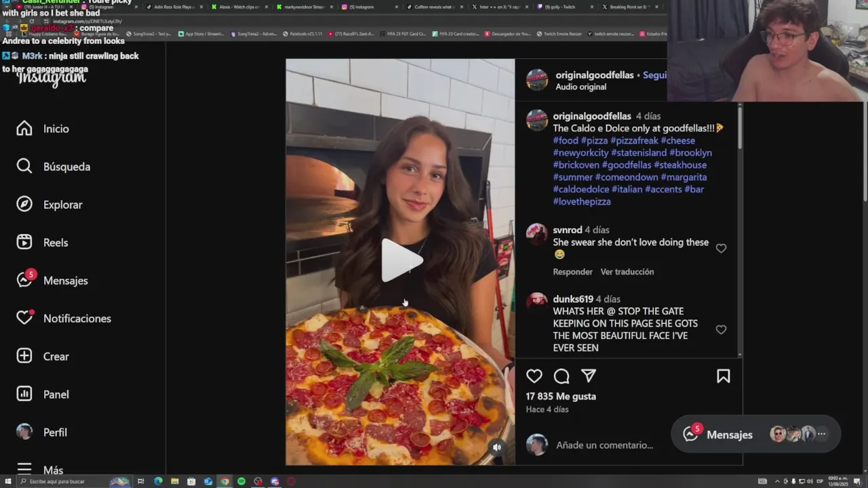The height and width of the screenshot is (488, 868).
Task: Click the #statenisland hashtag
Action: (x=639, y=152)
